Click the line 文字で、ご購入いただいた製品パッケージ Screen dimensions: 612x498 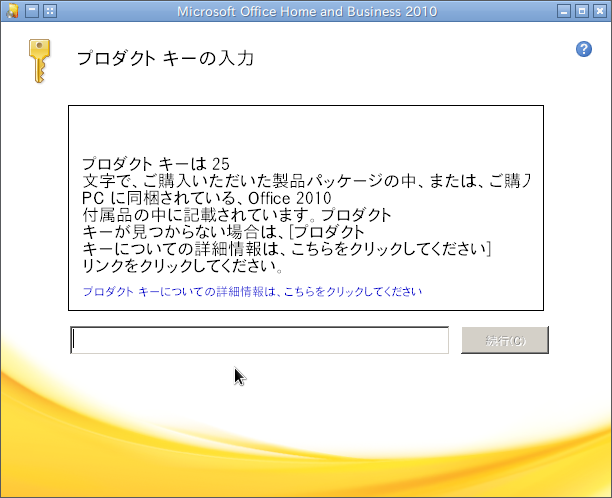pyautogui.click(x=306, y=181)
